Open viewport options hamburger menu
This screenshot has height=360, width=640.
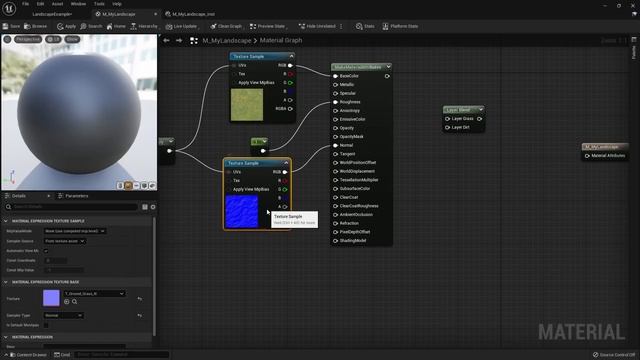[7, 39]
